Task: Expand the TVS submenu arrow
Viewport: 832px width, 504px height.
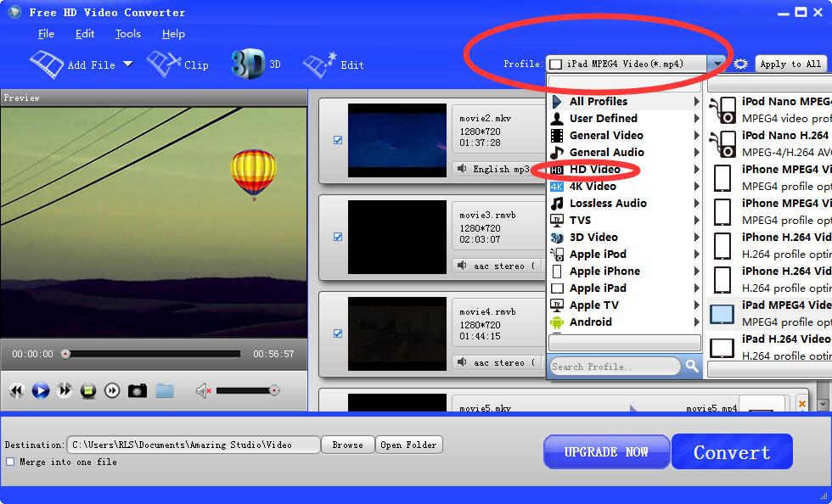Action: click(x=696, y=220)
